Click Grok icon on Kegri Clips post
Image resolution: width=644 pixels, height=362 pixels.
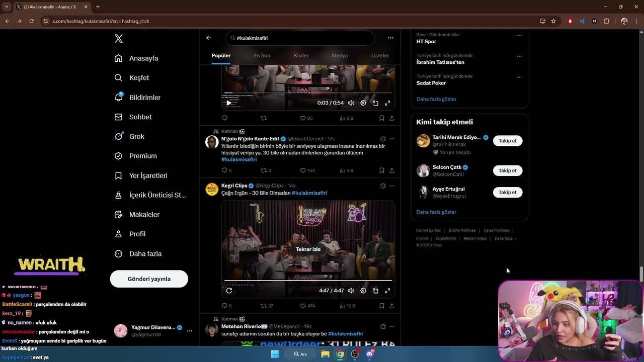pos(383,186)
